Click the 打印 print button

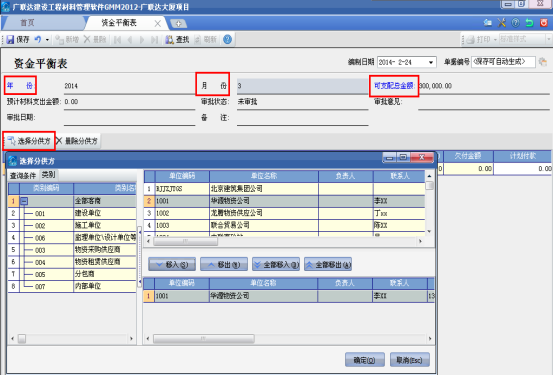pyautogui.click(x=479, y=40)
